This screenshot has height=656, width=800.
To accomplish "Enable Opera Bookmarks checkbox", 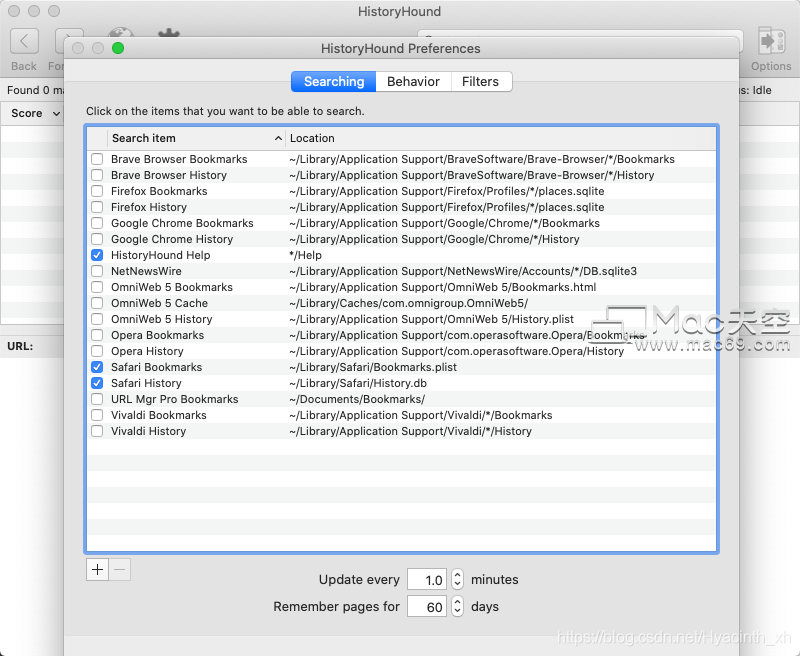I will coord(97,335).
